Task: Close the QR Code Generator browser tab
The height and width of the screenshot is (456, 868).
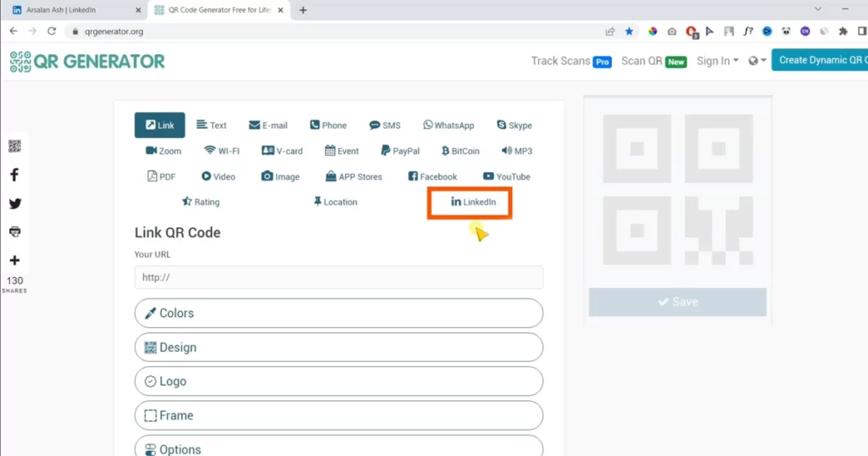Action: 281,10
